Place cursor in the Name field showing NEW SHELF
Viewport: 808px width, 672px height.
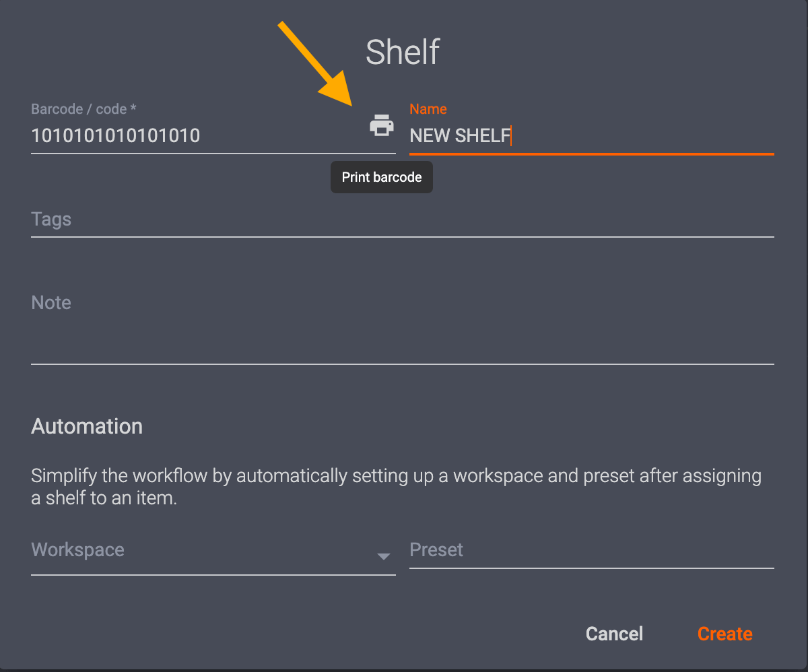click(x=539, y=135)
